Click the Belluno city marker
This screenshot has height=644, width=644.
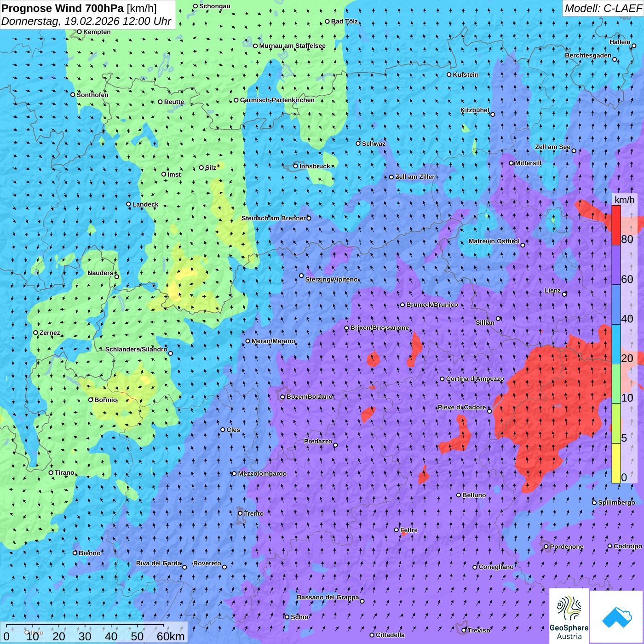(459, 495)
